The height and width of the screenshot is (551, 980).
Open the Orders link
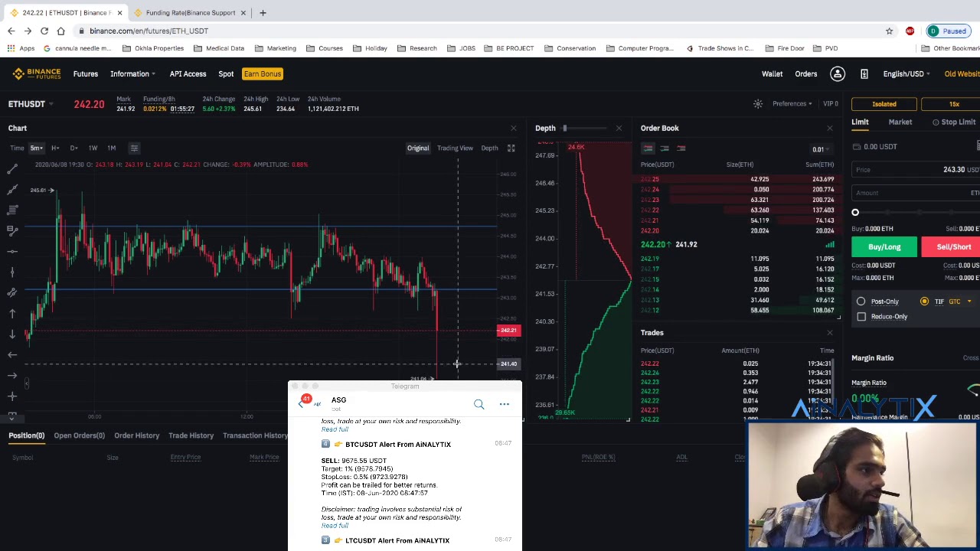click(x=805, y=73)
